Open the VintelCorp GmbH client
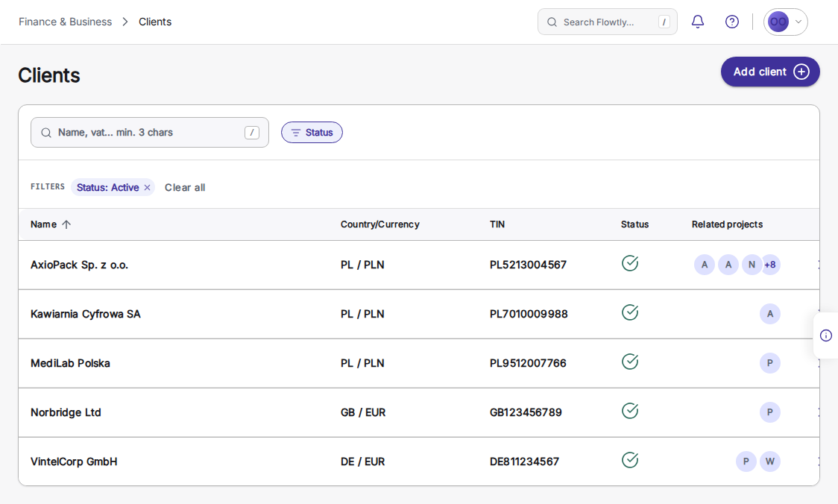This screenshot has height=504, width=838. 74,462
